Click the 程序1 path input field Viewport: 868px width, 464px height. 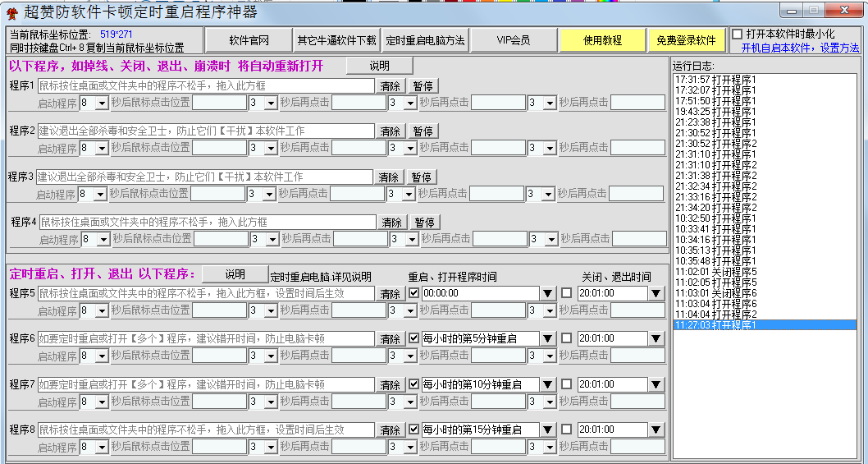(x=206, y=85)
